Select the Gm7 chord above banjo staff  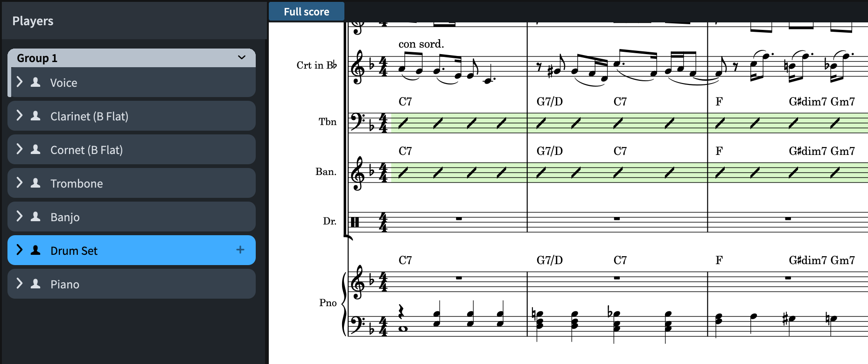tap(843, 151)
